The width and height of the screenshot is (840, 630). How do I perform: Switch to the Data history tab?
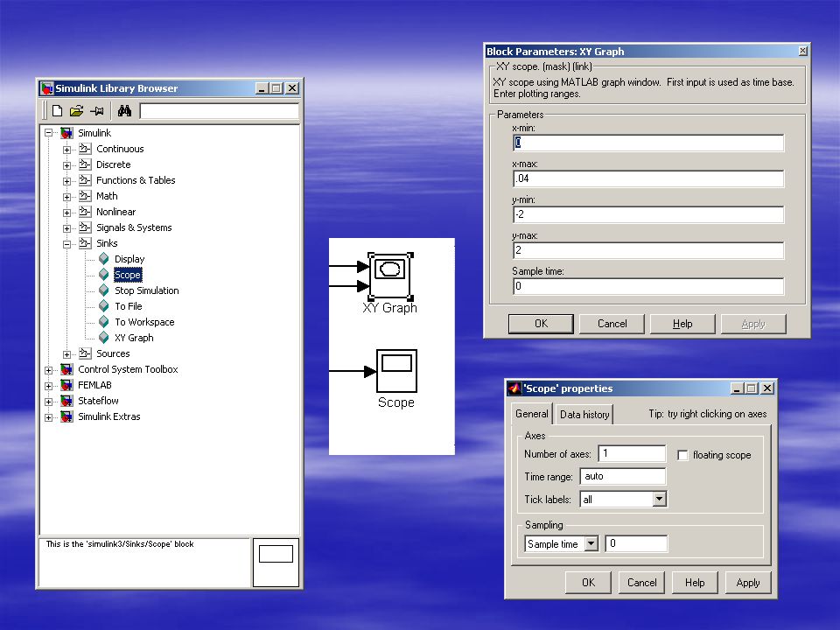coord(584,414)
